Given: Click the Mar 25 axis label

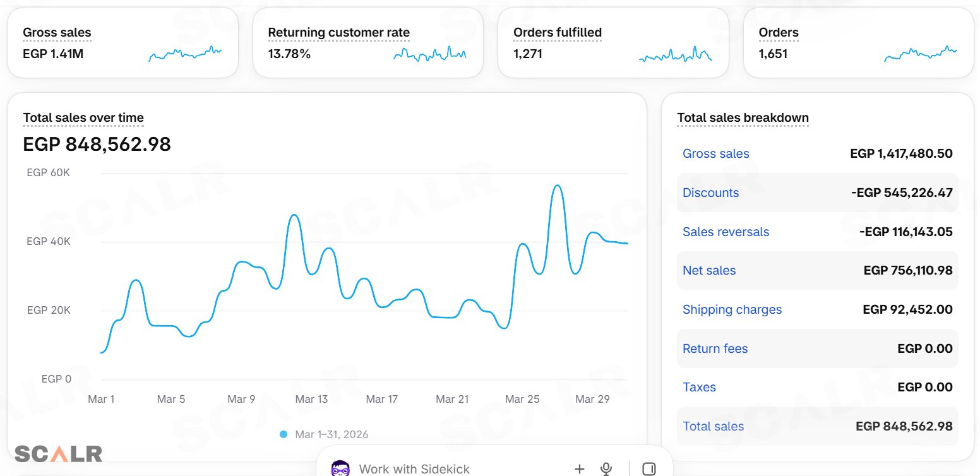Looking at the screenshot, I should pyautogui.click(x=522, y=399).
